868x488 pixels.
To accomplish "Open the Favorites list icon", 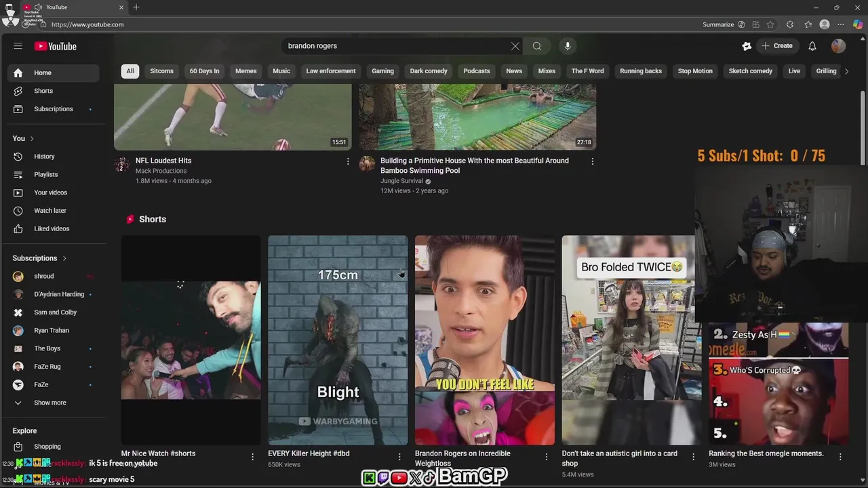I will pos(808,24).
